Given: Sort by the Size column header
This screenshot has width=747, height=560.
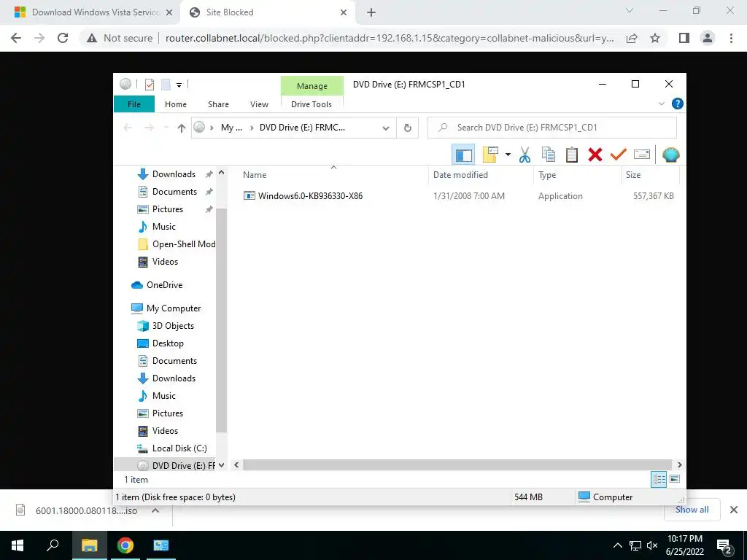Looking at the screenshot, I should tap(650, 175).
